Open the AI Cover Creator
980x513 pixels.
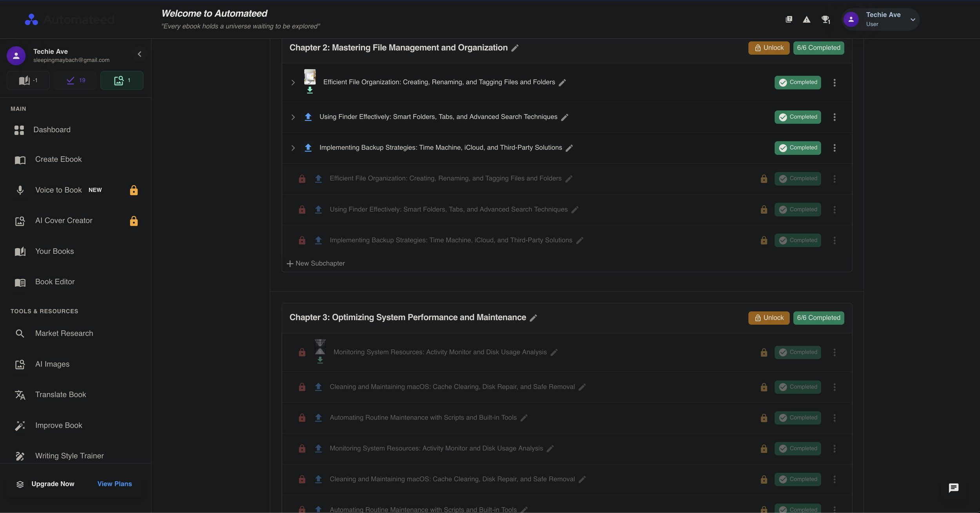pyautogui.click(x=64, y=220)
